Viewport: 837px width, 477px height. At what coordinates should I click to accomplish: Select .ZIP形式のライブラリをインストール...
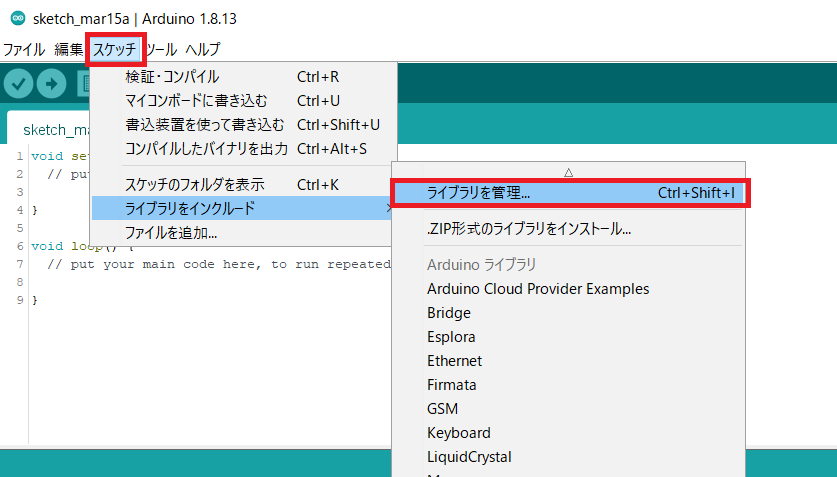coord(569,229)
